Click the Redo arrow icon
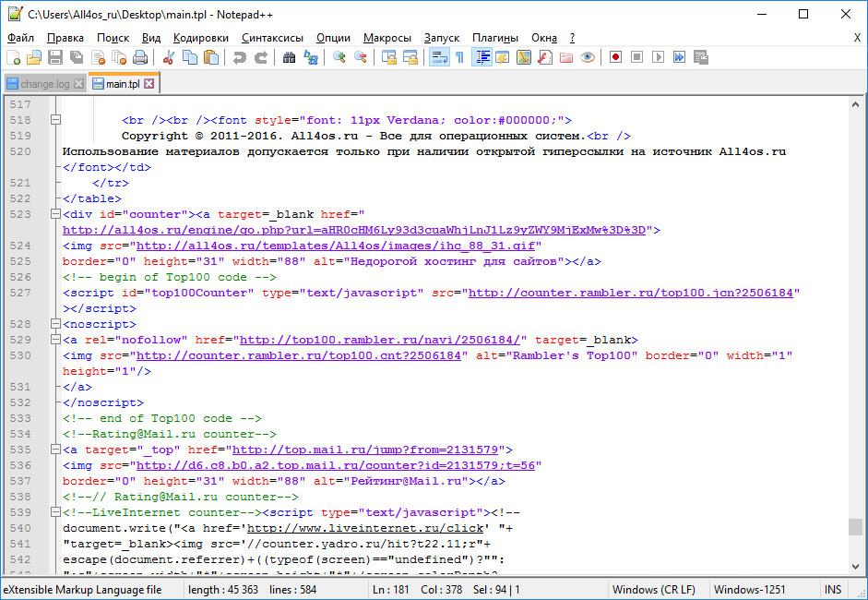868x600 pixels. point(261,57)
